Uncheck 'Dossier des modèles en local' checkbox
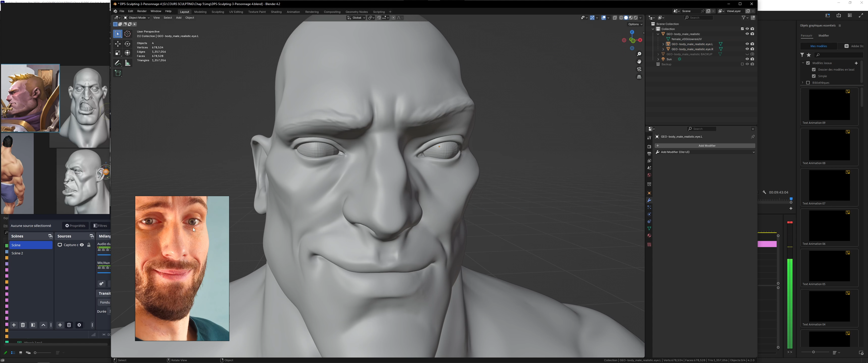 click(813, 69)
